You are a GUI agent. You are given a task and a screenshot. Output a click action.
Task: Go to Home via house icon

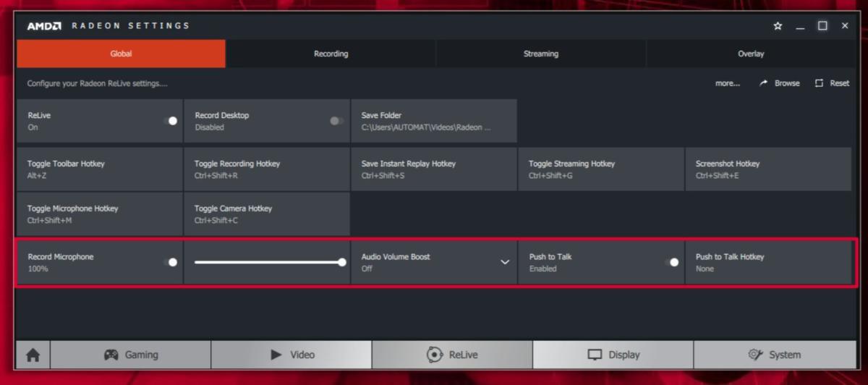pyautogui.click(x=33, y=355)
